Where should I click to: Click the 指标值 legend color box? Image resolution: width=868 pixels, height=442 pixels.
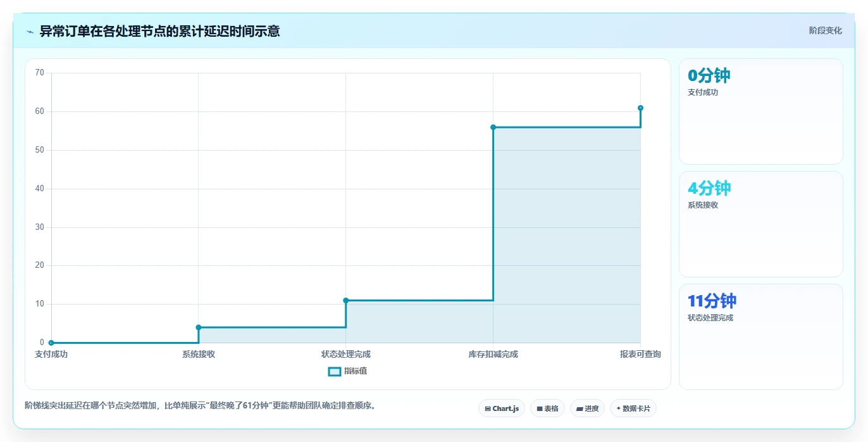335,371
